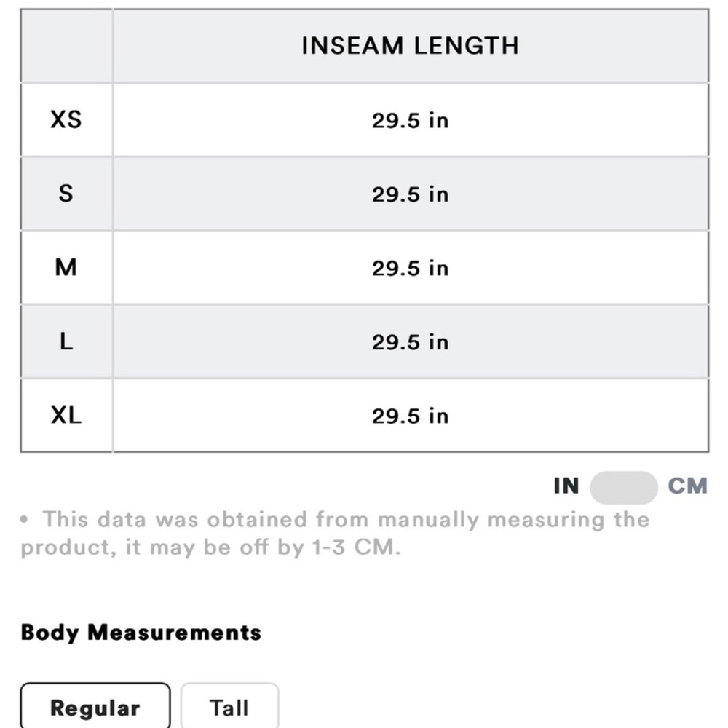
Task: Click the XL inseam value 29.5 in
Action: pos(411,416)
